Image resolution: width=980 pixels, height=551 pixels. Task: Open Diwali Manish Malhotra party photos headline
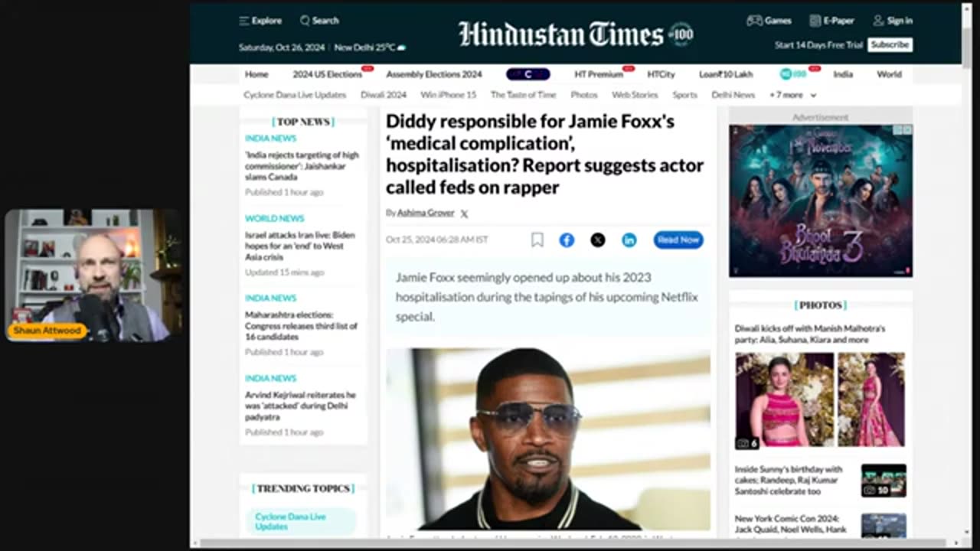point(810,334)
